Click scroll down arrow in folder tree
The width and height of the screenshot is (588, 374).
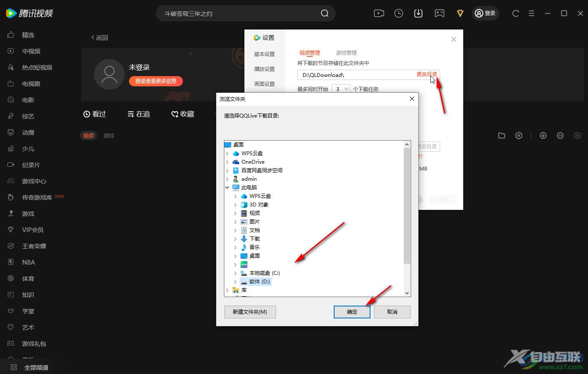point(407,293)
